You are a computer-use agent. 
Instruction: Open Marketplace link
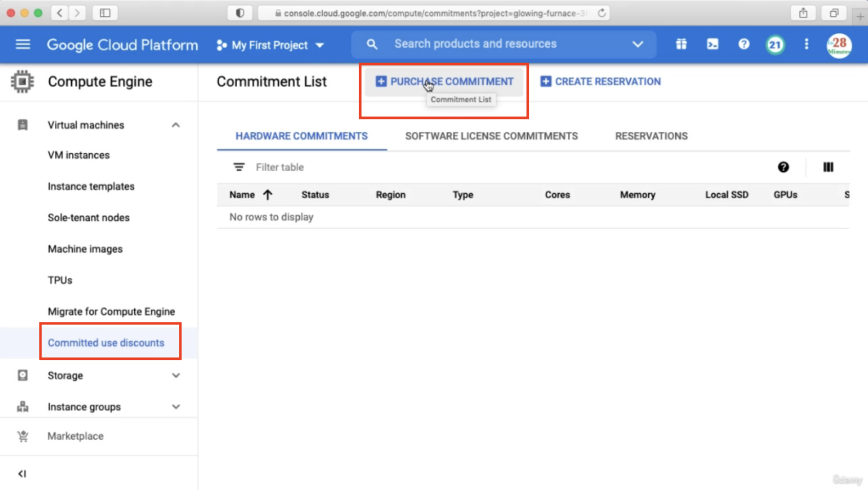point(75,436)
